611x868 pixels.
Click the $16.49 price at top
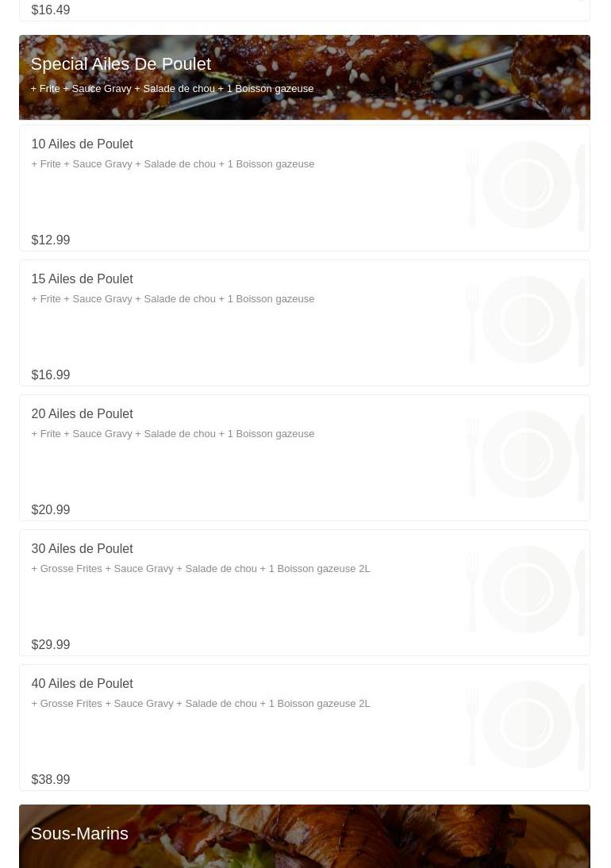tap(51, 10)
